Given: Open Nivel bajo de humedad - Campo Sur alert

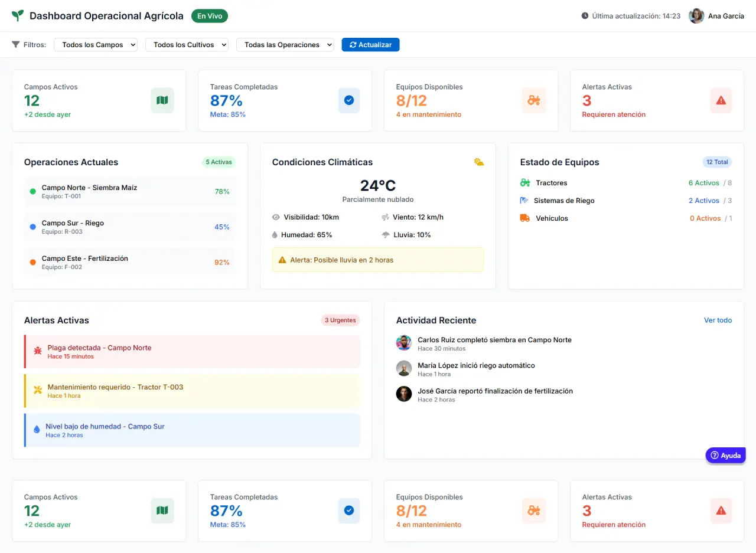Looking at the screenshot, I should pos(192,430).
